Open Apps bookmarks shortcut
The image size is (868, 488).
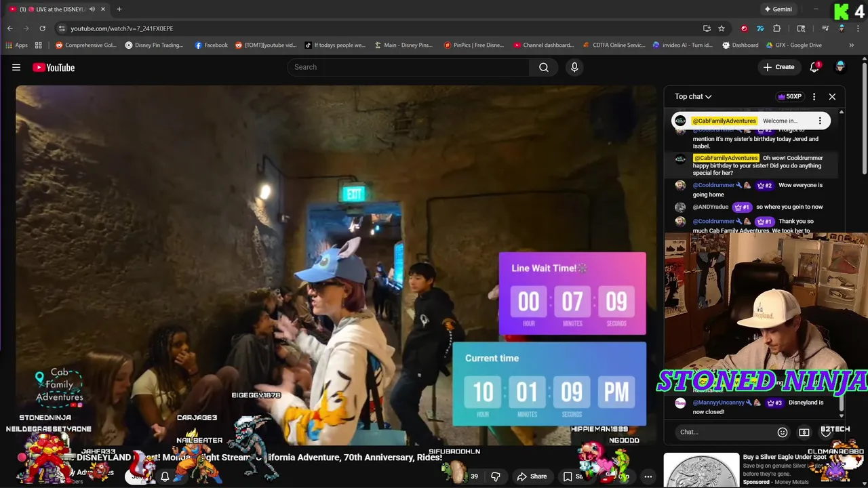click(17, 45)
